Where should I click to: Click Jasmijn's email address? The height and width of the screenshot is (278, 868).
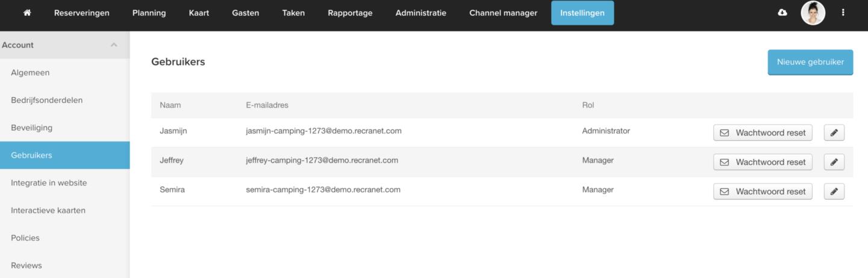(323, 131)
